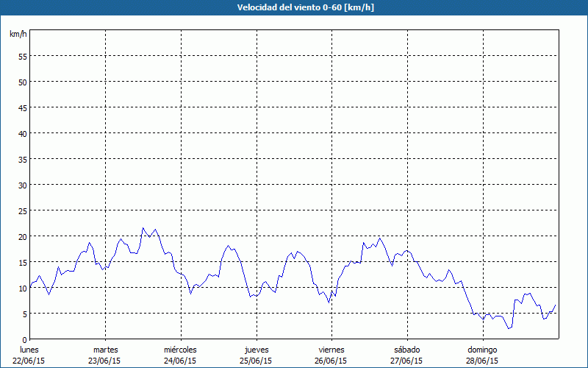This screenshot has width=588, height=368.
Task: Select the 55 tick label on the y-axis
Action: click(22, 56)
